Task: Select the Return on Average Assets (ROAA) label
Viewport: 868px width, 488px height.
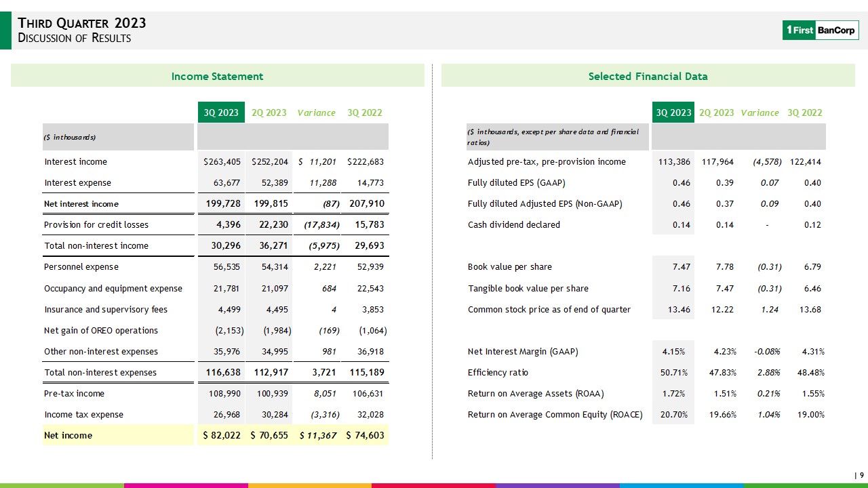Action: tap(535, 393)
